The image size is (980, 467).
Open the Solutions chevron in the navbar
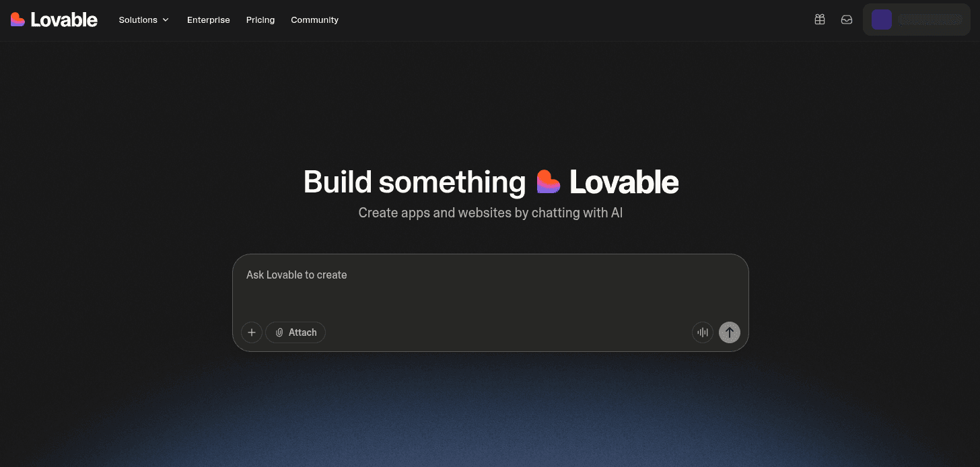(164, 20)
